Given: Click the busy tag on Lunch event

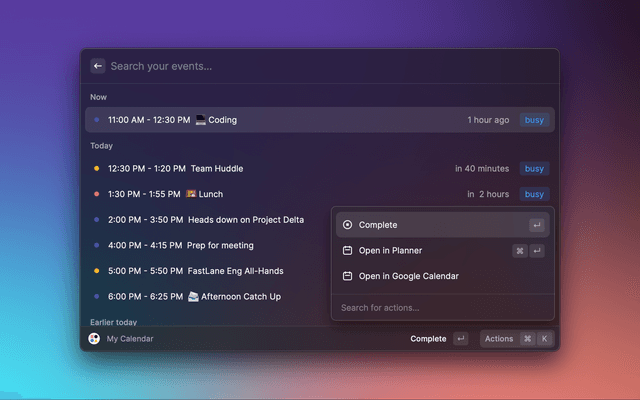Looking at the screenshot, I should point(535,194).
